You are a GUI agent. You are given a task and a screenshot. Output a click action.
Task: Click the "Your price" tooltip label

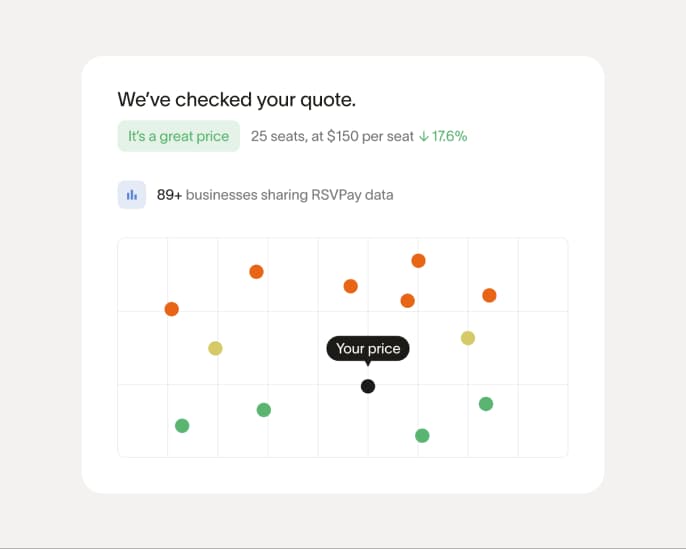click(368, 348)
